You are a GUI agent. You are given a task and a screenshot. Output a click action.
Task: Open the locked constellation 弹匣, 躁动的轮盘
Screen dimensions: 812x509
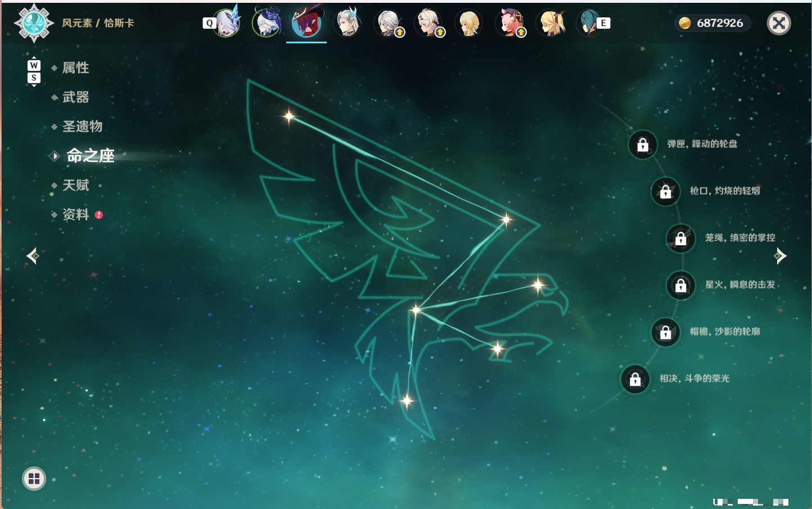tap(643, 145)
